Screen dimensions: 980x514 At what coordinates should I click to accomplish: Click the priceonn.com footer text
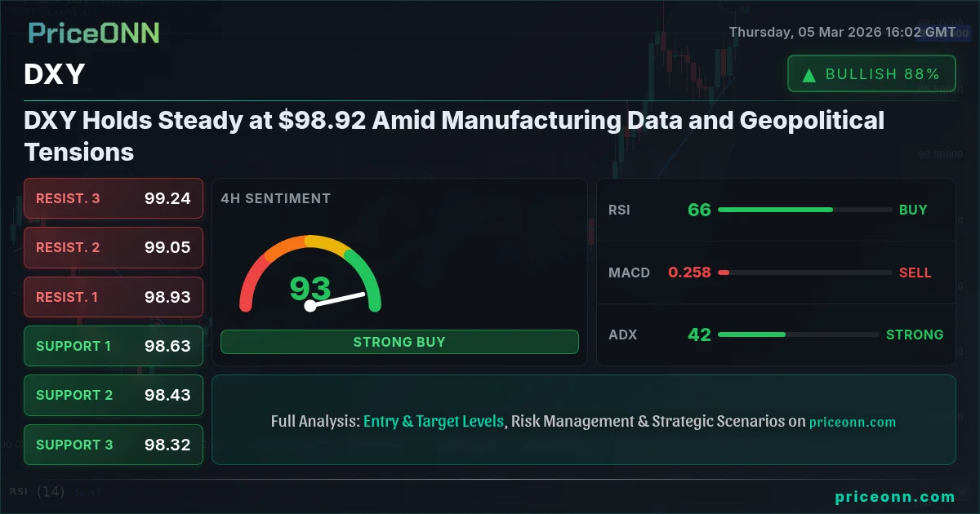click(x=895, y=497)
